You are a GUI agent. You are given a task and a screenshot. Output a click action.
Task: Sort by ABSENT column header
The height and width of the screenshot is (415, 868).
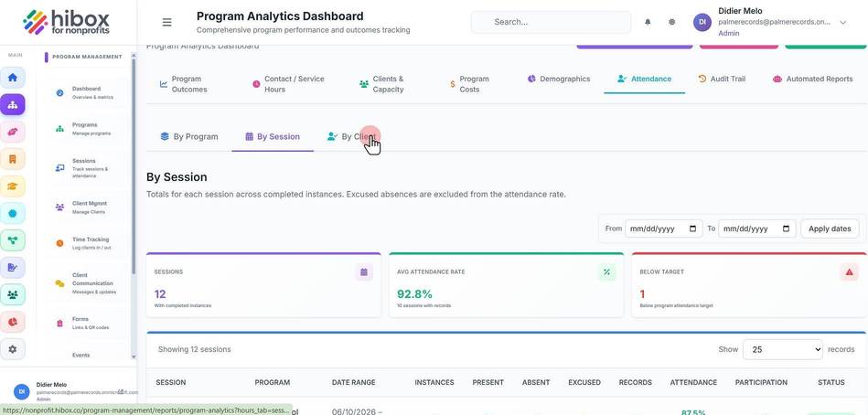[536, 382]
